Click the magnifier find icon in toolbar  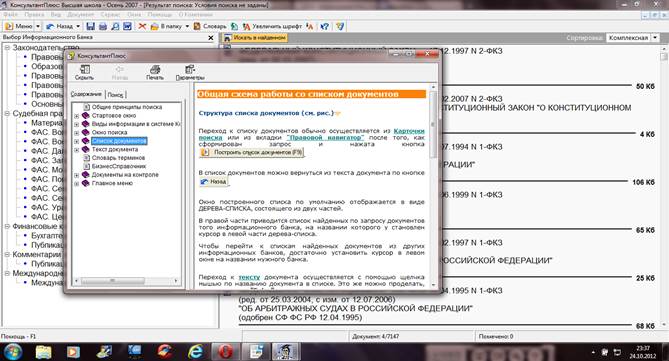point(115,26)
